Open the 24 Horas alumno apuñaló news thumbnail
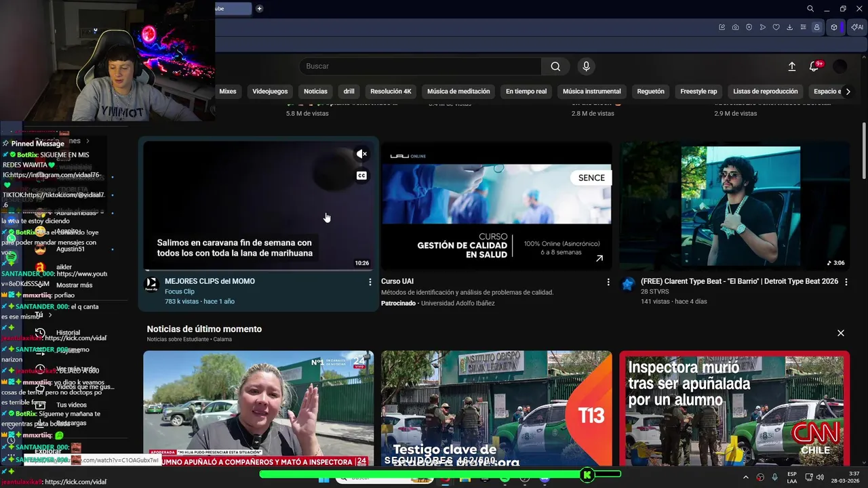868x488 pixels. pyautogui.click(x=258, y=408)
